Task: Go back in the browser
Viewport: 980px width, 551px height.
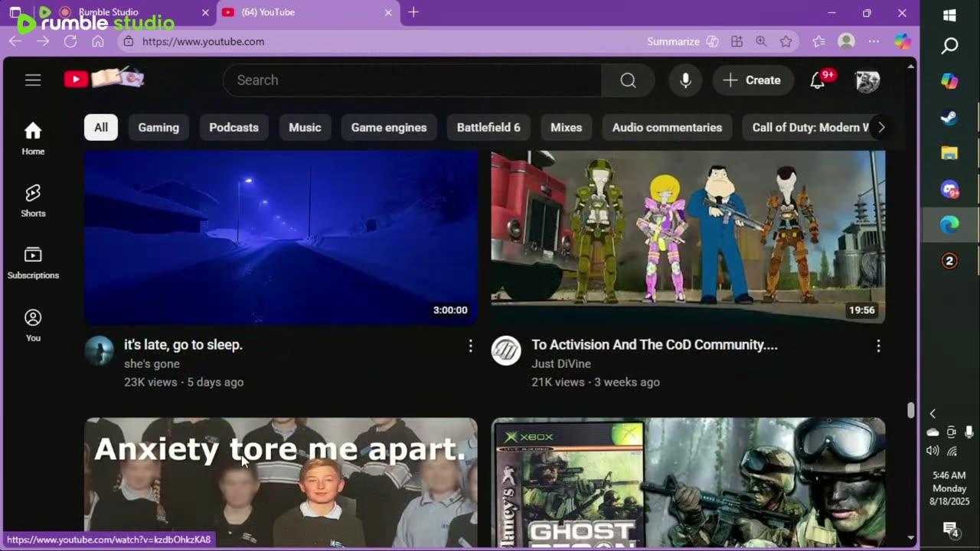Action: [15, 41]
